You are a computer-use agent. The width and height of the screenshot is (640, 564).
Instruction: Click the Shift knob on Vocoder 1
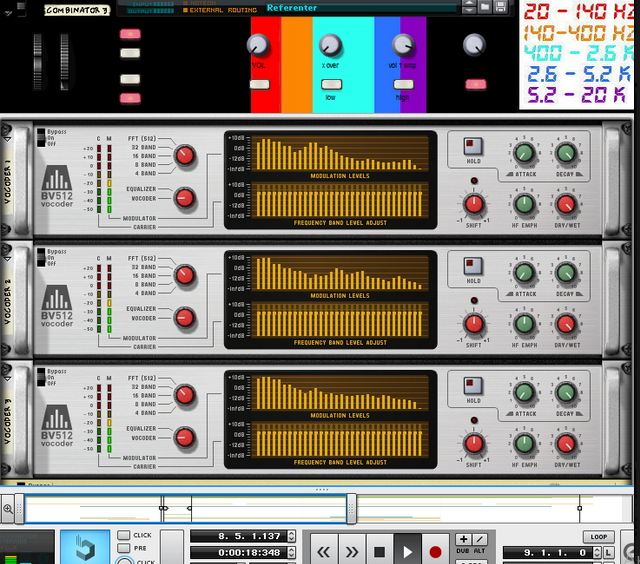click(474, 204)
